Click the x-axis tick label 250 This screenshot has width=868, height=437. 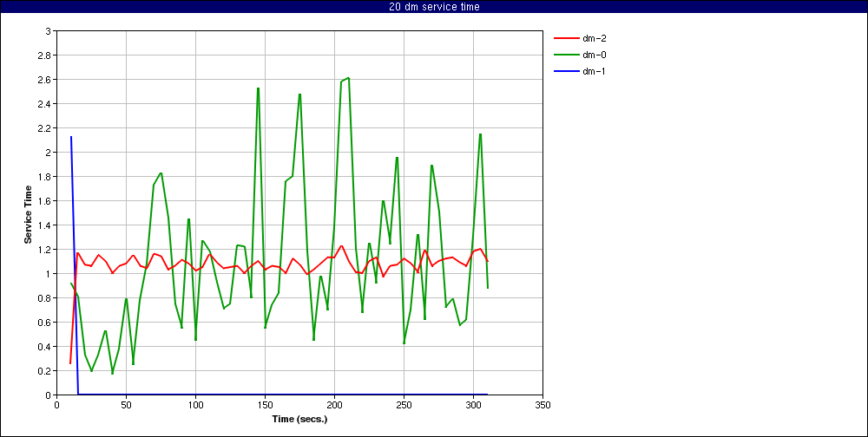(x=404, y=405)
